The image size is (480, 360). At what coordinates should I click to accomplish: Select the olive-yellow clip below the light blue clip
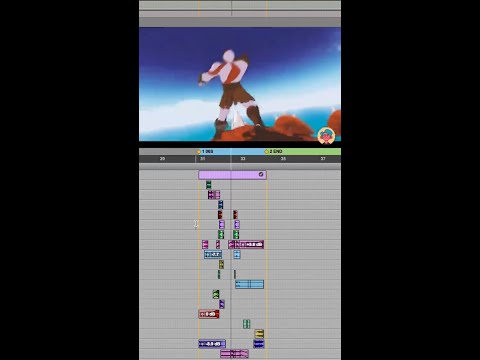[x=221, y=265]
